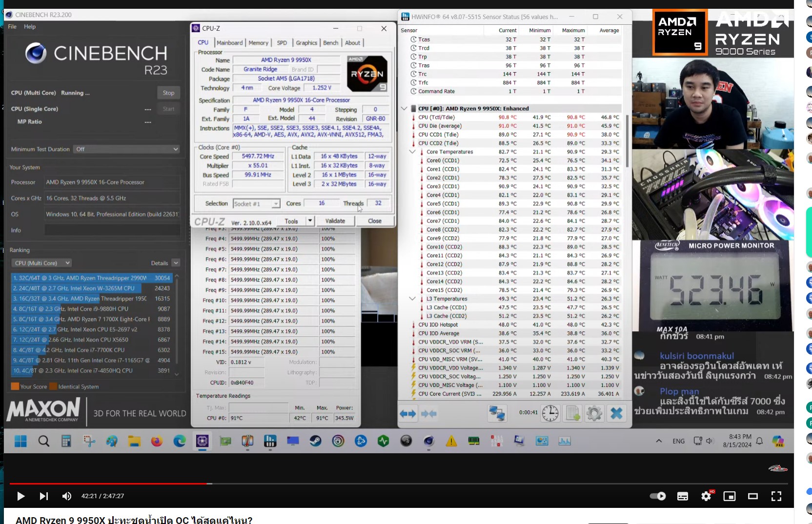
Task: Launch Microsoft Edge from the taskbar
Action: (180, 441)
